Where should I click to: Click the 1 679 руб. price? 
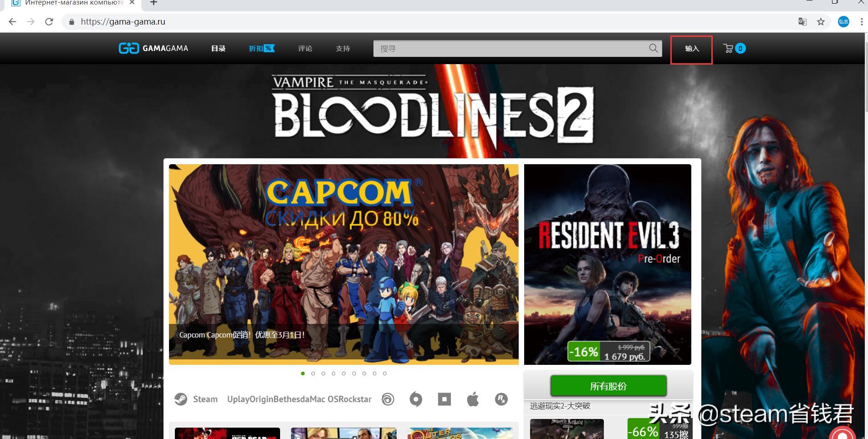(x=625, y=357)
